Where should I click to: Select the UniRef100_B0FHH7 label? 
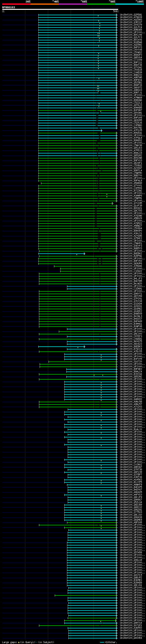tap(131, 110)
